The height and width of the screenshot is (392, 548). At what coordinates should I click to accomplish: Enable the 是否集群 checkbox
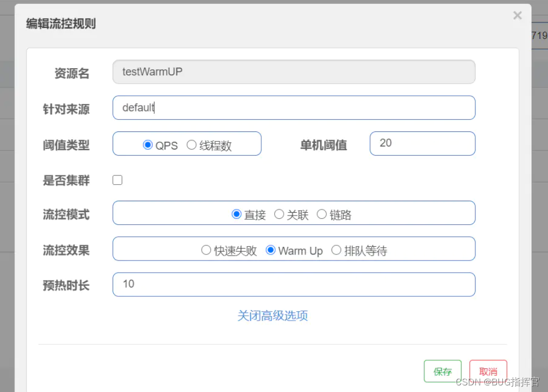[x=118, y=180]
